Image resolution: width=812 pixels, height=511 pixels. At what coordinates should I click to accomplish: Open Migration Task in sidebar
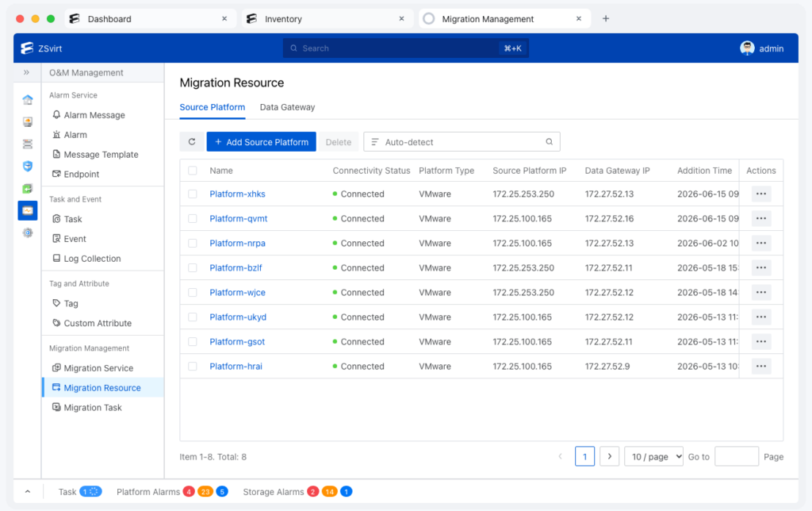tap(87, 408)
